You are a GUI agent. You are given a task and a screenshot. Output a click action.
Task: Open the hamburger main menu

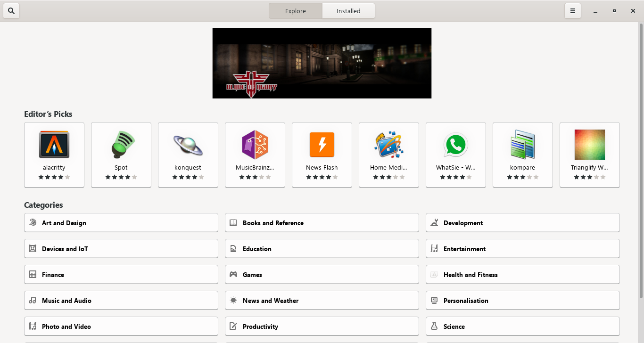click(573, 11)
